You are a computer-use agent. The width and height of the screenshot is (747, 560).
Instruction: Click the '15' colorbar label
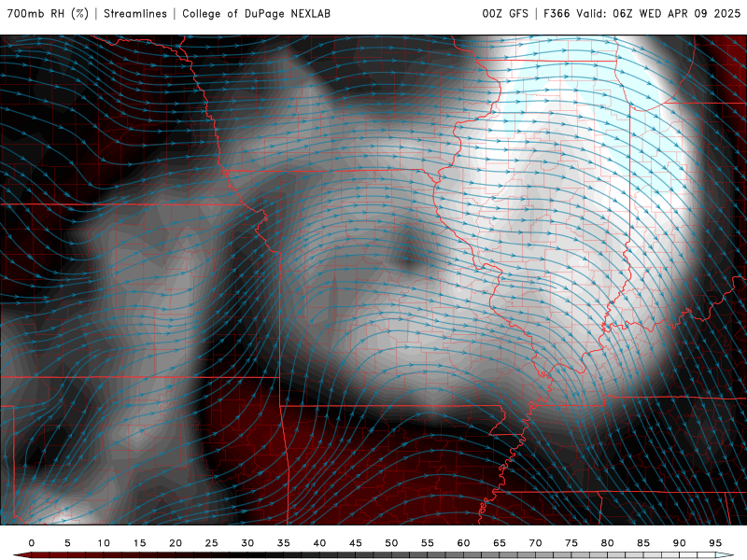[139, 543]
